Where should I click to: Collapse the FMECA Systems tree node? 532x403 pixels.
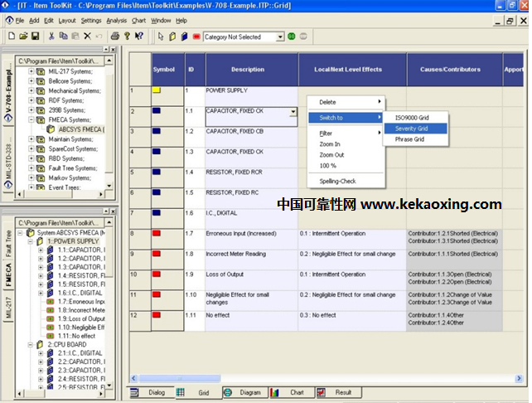point(31,119)
